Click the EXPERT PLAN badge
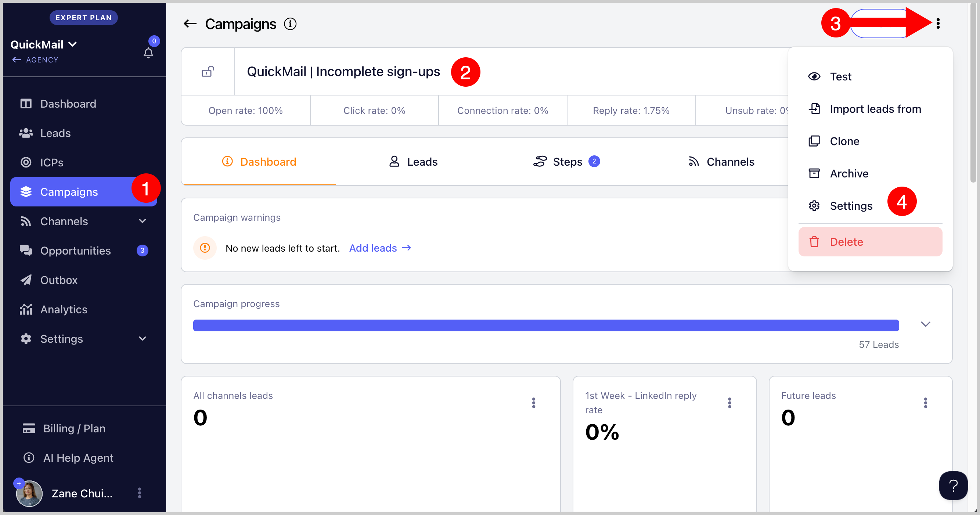Viewport: 980px width, 515px height. [84, 18]
